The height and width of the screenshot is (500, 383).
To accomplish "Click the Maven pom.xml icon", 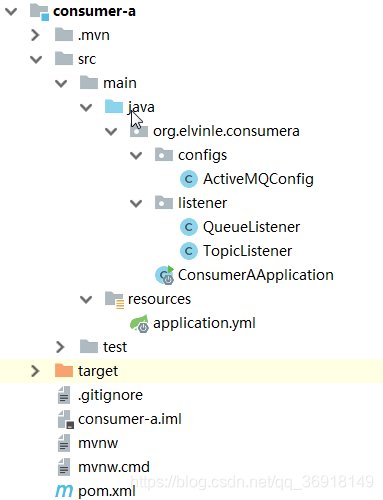I will [x=64, y=491].
